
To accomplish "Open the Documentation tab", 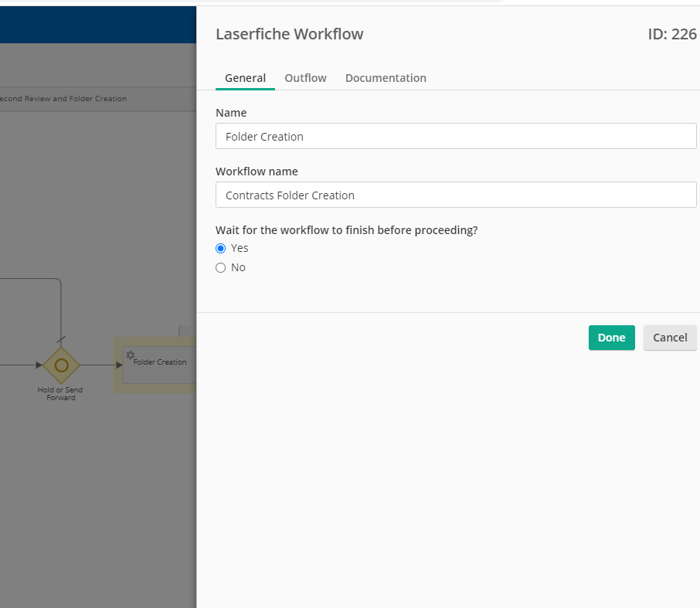I will [x=386, y=78].
